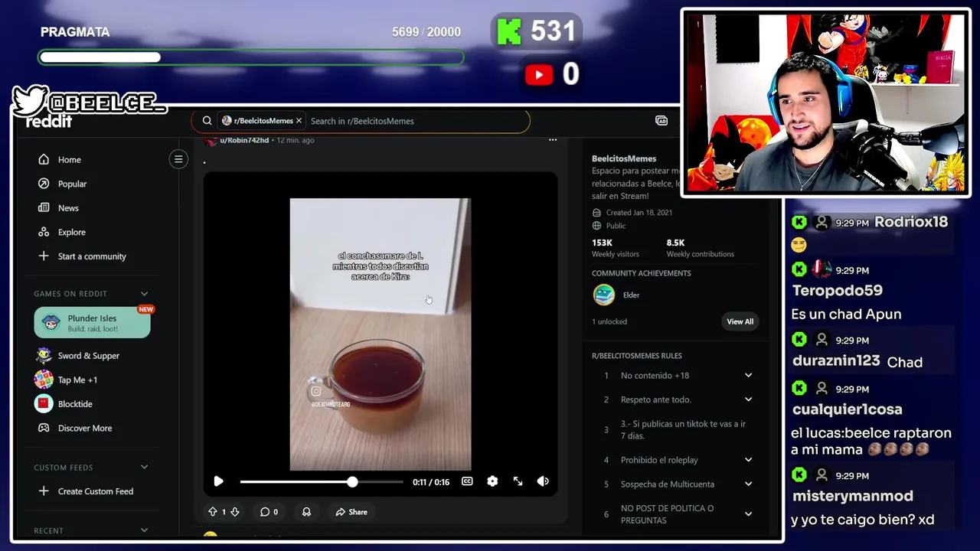Collapse Games on Reddit section

click(x=144, y=294)
